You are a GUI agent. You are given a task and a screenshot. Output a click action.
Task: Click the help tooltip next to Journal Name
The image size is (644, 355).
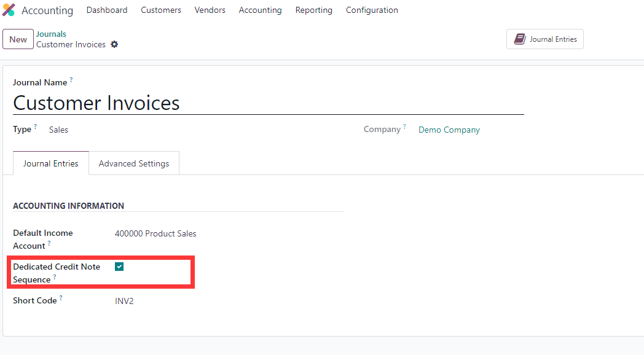click(71, 80)
